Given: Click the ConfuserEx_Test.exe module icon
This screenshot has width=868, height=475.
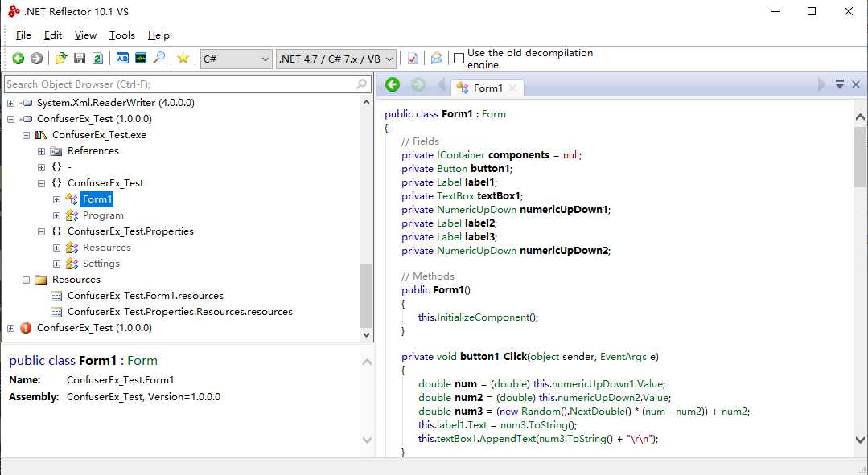Looking at the screenshot, I should pos(41,135).
